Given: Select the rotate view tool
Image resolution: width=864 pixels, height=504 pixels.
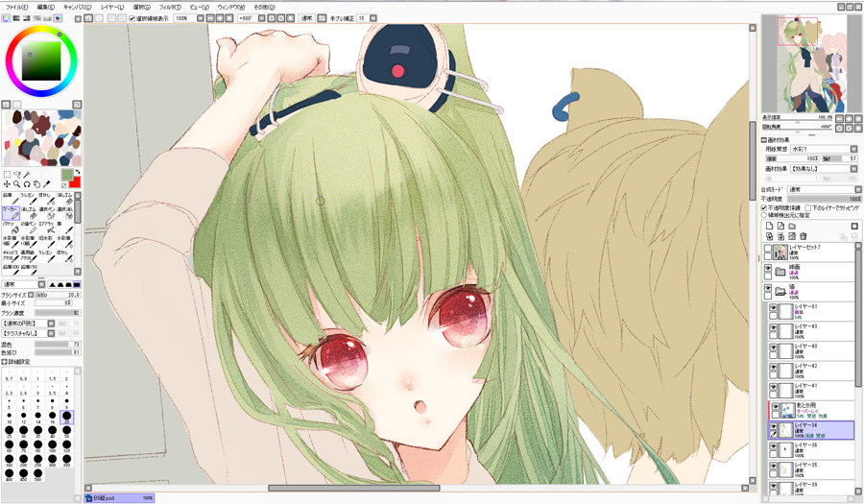Looking at the screenshot, I should (27, 184).
